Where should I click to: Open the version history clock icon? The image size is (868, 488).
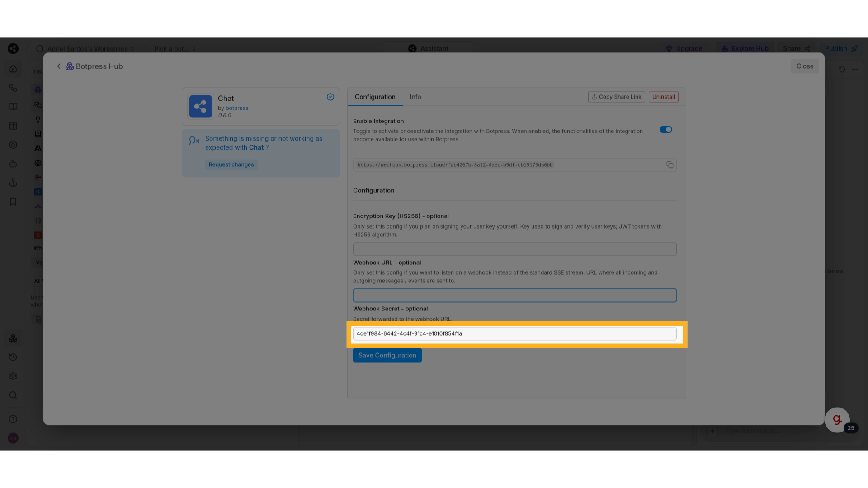[13, 357]
